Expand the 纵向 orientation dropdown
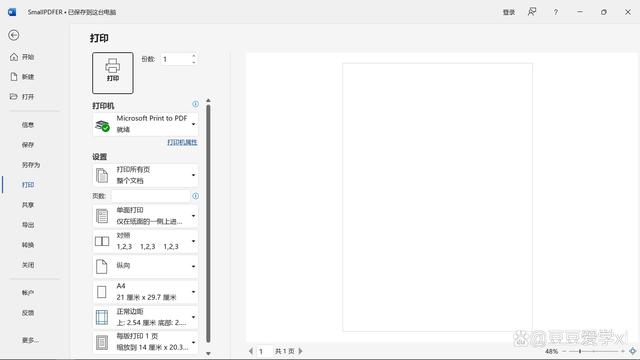 pos(145,266)
